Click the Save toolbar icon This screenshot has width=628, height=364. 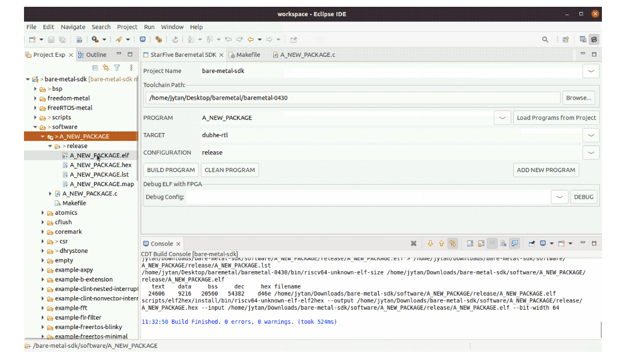point(51,40)
